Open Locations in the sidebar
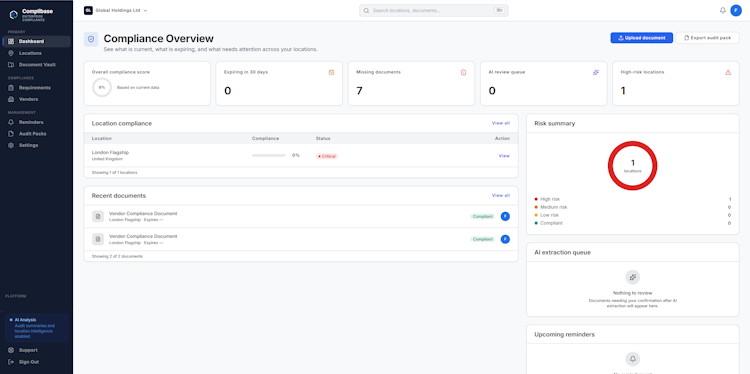 [x=36, y=53]
